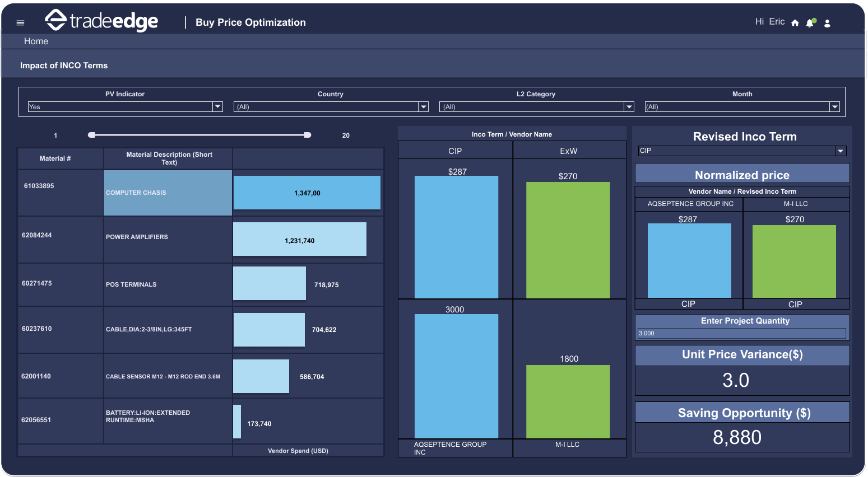Image resolution: width=868 pixels, height=477 pixels.
Task: Select the COMPUTER CHASIS material row
Action: coord(168,193)
